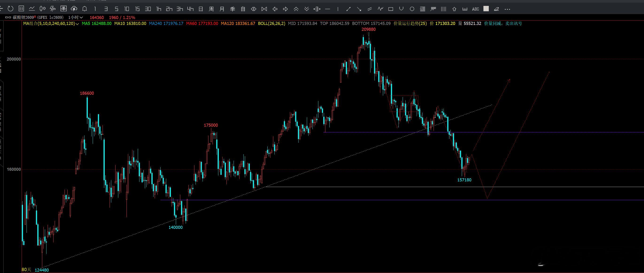Select the up arrow marker tool

point(454,9)
